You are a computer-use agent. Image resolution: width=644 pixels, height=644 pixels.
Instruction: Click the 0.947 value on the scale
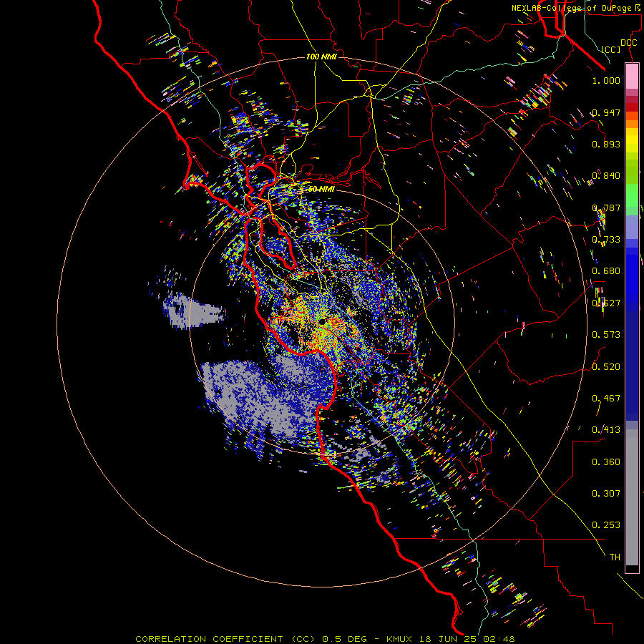[x=606, y=112]
